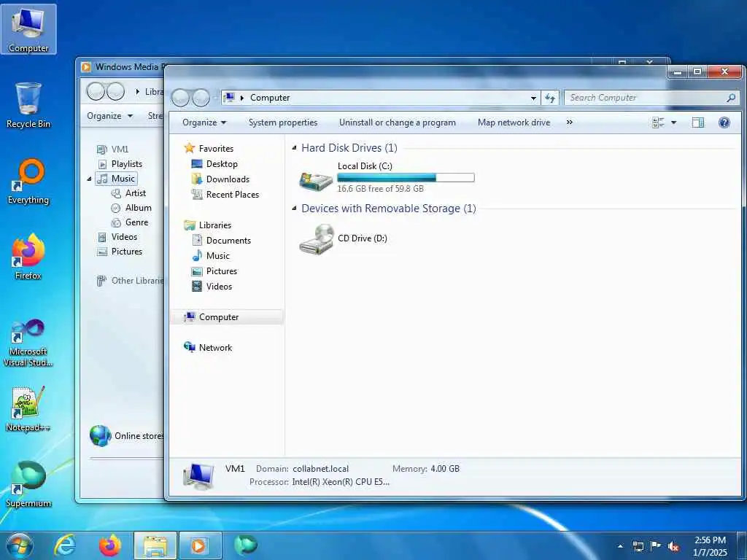The image size is (747, 560).
Task: Open the view options dropdown arrow
Action: 673,122
